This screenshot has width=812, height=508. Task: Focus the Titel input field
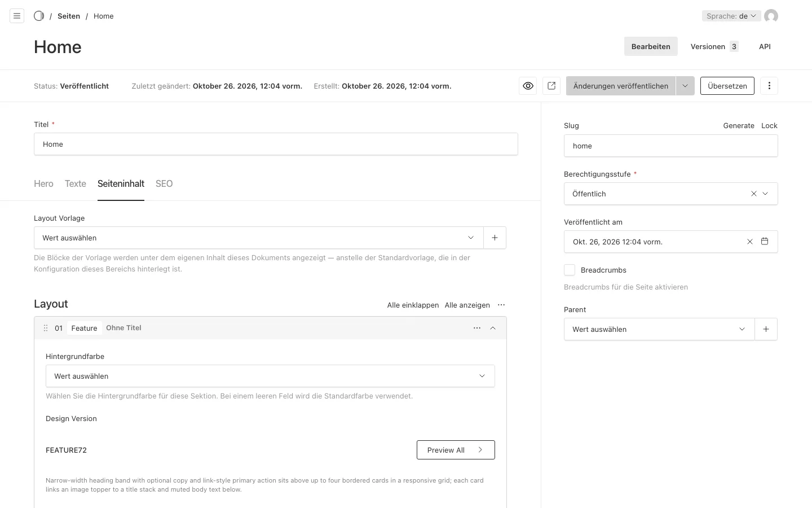[276, 144]
